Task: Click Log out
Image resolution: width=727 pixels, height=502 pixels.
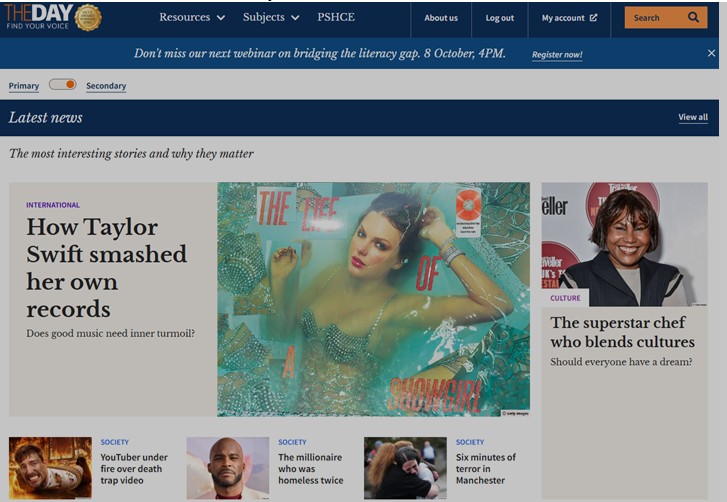Action: [x=499, y=18]
